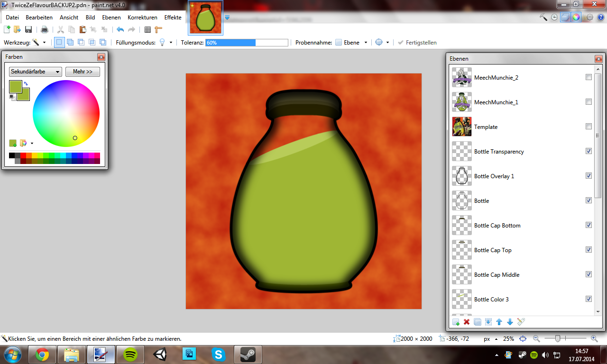
Task: Delete layer with the red X icon
Action: tap(467, 322)
